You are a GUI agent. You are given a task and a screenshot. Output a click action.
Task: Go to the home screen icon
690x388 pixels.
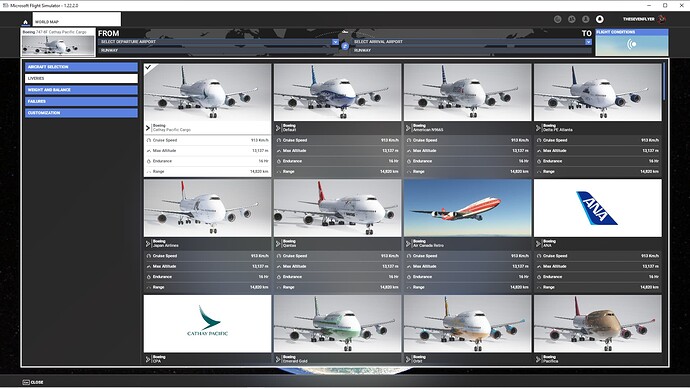pos(25,22)
